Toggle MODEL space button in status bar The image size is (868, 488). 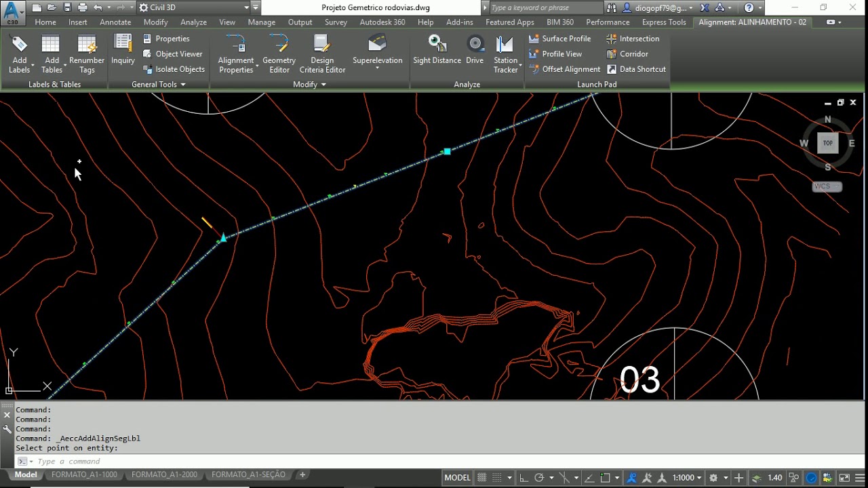pyautogui.click(x=457, y=478)
